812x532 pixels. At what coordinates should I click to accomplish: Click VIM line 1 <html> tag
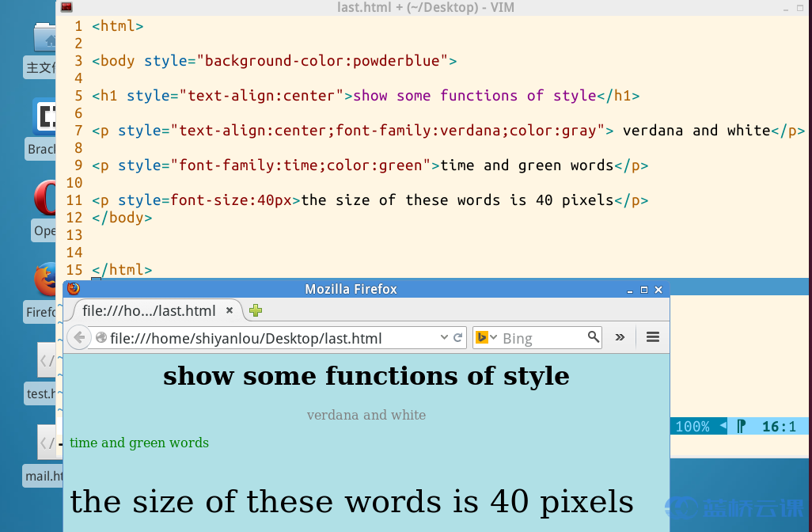tap(118, 26)
